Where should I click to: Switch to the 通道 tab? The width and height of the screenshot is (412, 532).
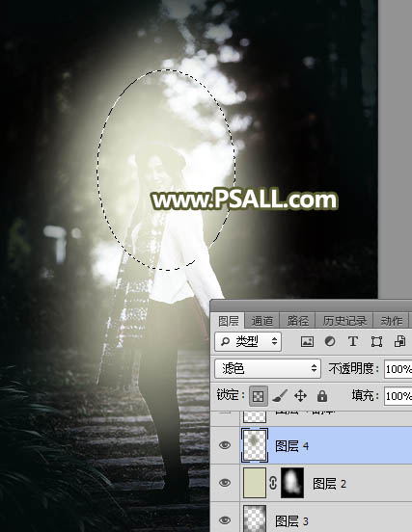[262, 321]
